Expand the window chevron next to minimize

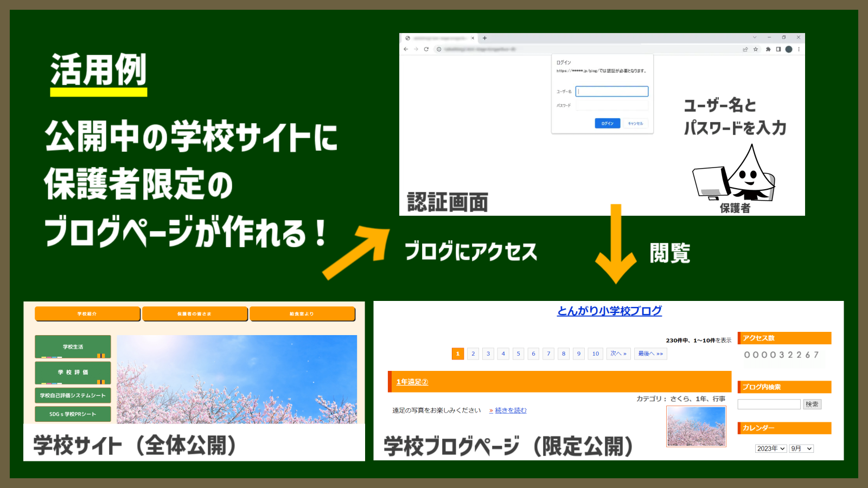754,37
